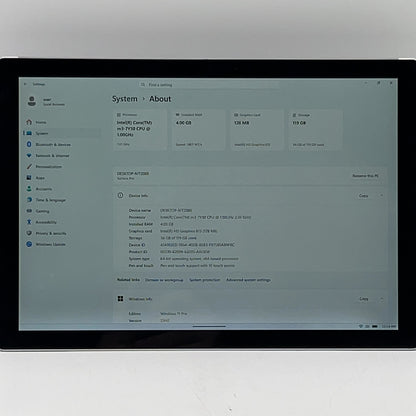The image size is (416, 416).
Task: Open Domain or workgroup link
Action: click(x=164, y=280)
